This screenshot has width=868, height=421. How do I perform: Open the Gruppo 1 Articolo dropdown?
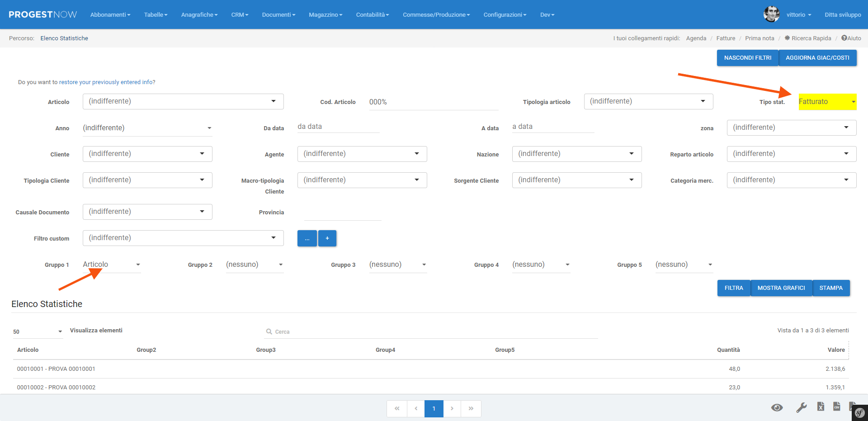click(x=111, y=265)
